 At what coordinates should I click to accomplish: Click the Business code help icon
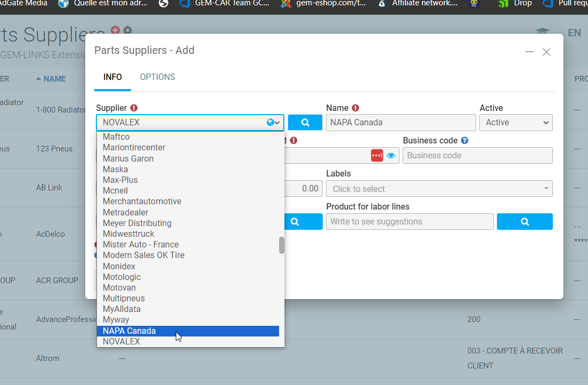point(464,141)
